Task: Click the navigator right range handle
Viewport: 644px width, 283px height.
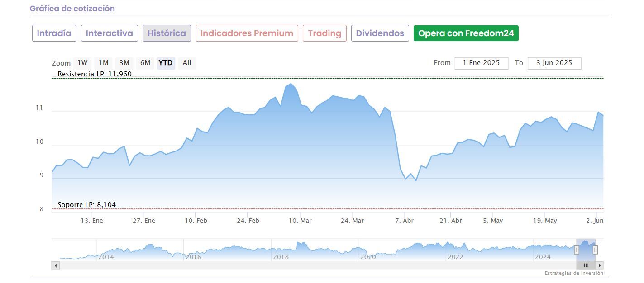Action: 595,250
